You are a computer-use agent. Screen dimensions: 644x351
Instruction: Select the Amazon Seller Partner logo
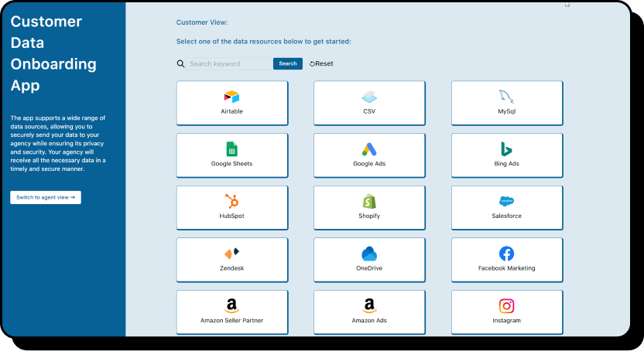point(231,306)
